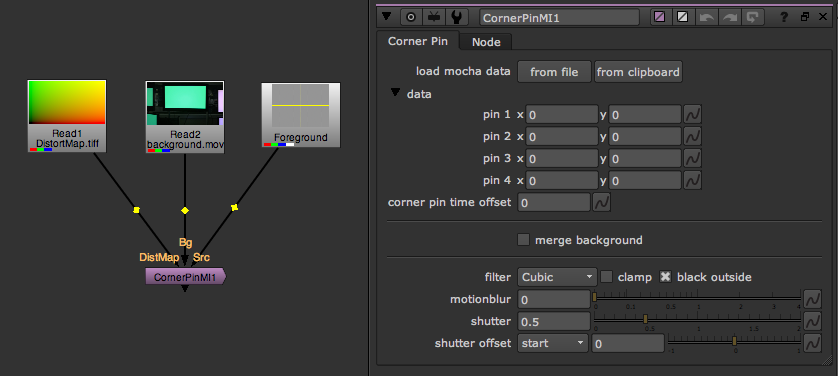Enable the merge background checkbox
This screenshot has width=838, height=376.
(524, 240)
